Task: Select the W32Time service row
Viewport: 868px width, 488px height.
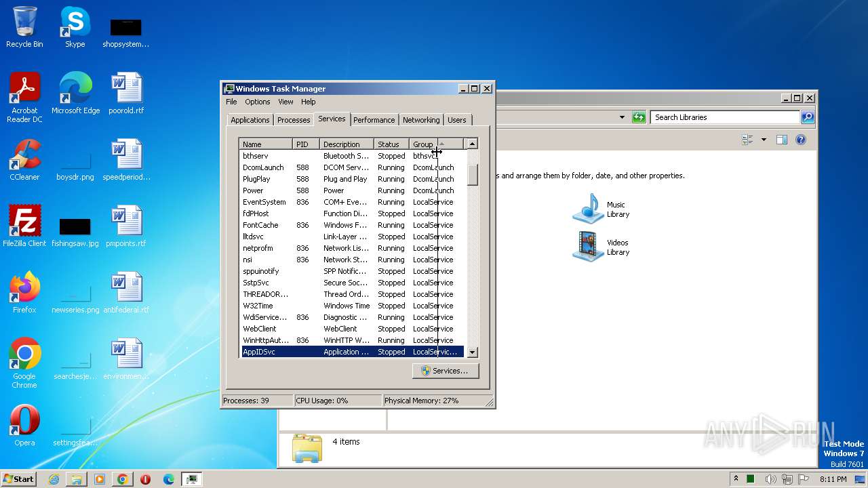Action: (353, 306)
